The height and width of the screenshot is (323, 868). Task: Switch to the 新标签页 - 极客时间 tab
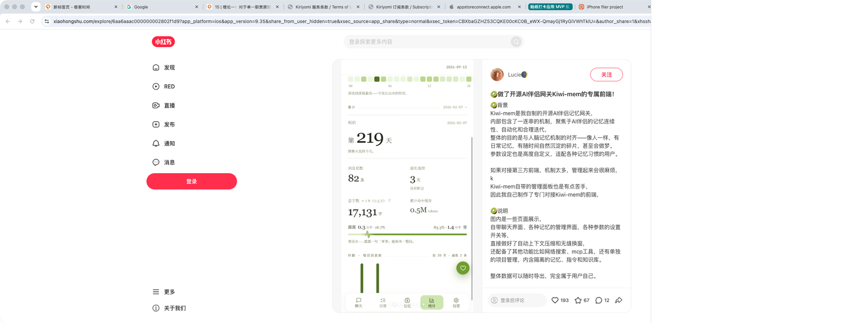(x=81, y=7)
